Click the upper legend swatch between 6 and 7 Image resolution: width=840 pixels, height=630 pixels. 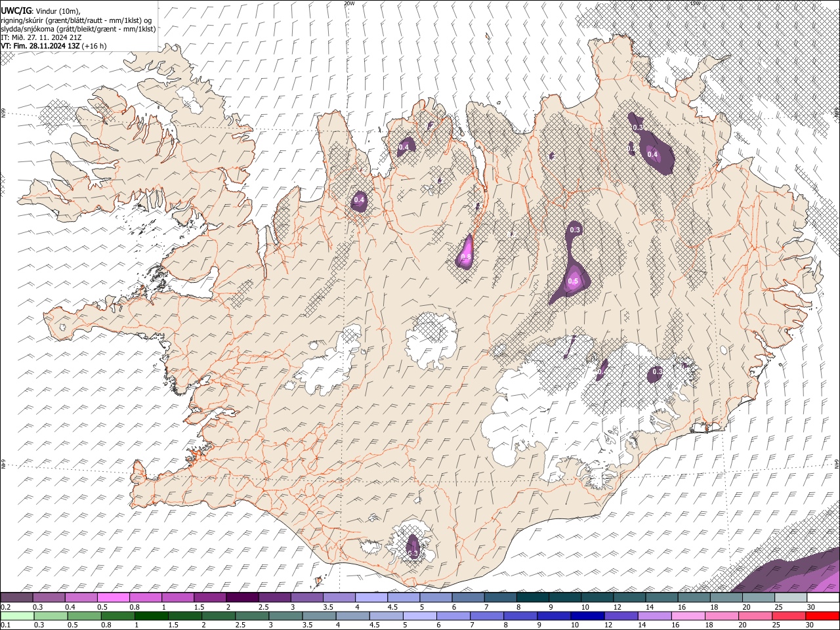point(468,597)
